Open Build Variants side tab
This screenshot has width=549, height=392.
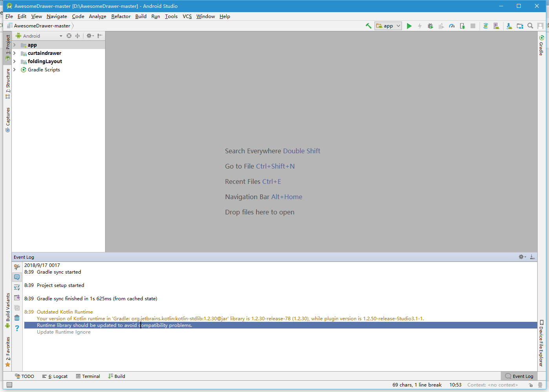point(7,310)
